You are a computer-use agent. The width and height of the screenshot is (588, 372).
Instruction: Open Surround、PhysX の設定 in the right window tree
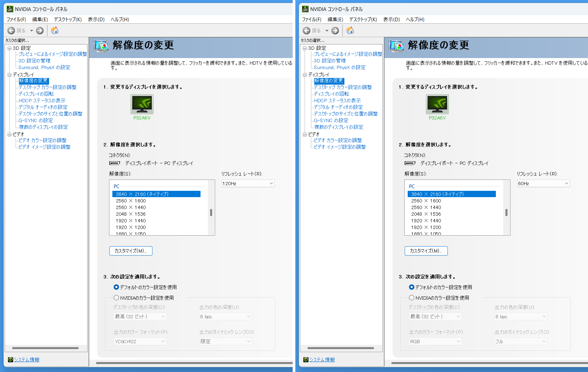click(340, 67)
